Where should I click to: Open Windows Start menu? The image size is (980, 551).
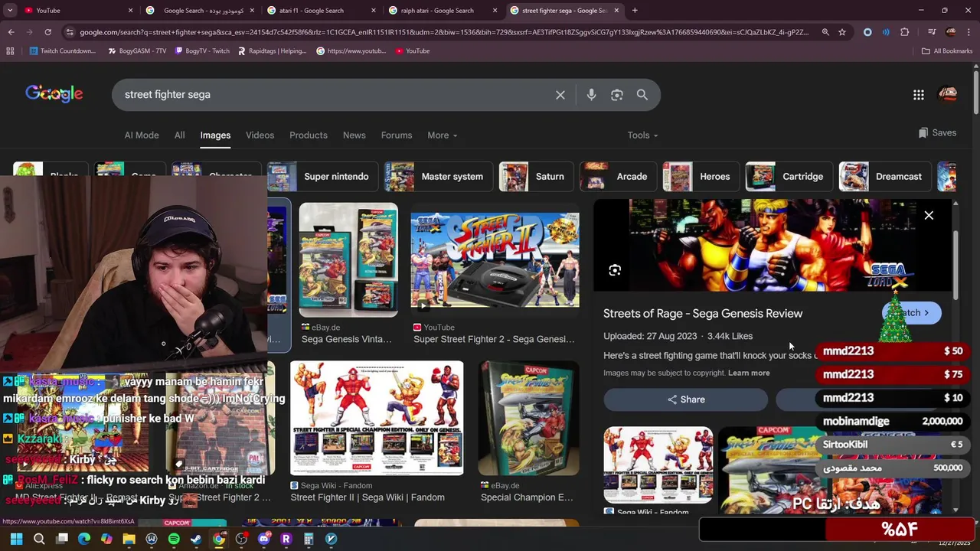(x=16, y=539)
